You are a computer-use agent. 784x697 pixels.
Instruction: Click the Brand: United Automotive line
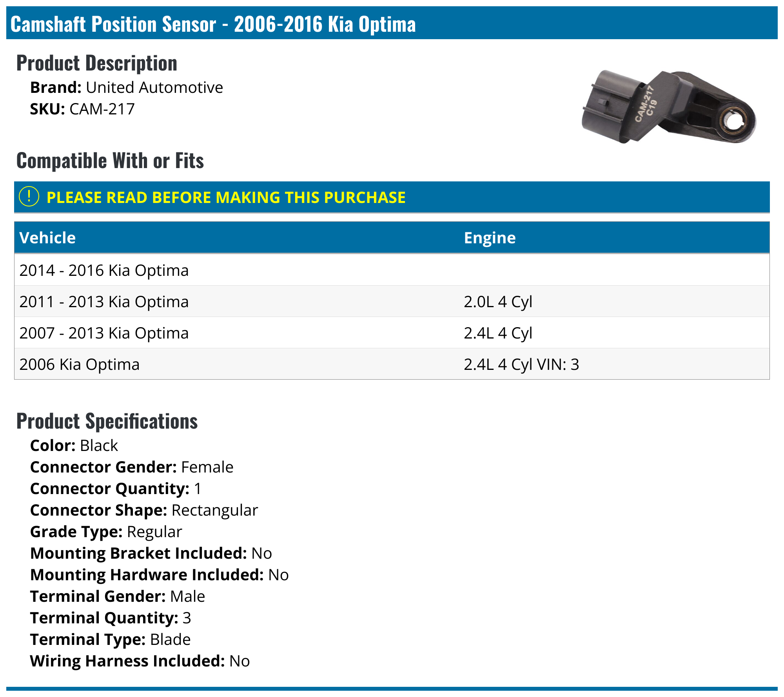pyautogui.click(x=127, y=87)
